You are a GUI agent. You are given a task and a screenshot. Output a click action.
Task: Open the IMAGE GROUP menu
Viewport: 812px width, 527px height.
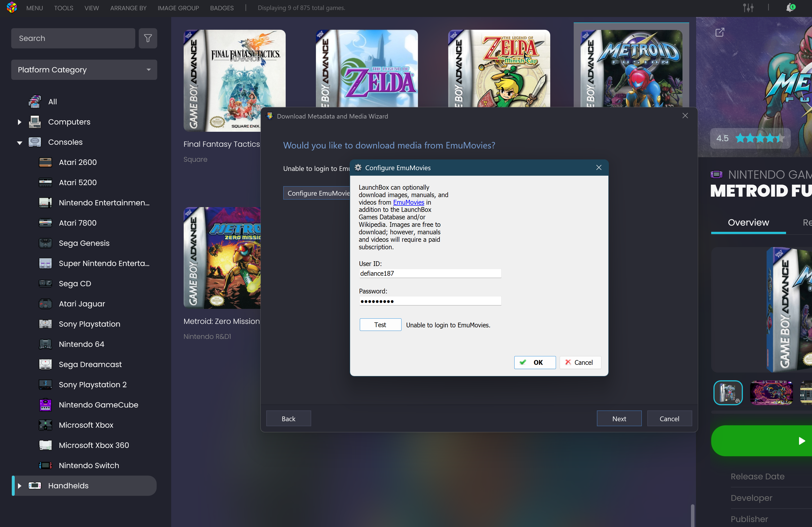coord(178,8)
